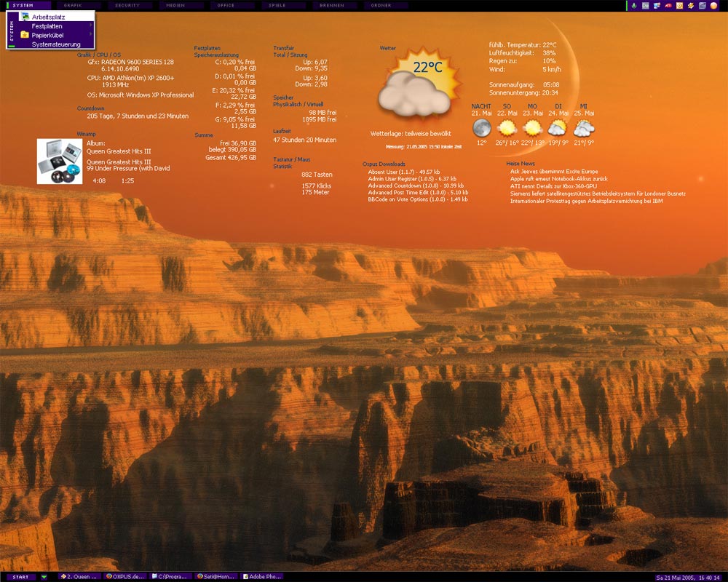The height and width of the screenshot is (582, 728).
Task: Click the green arrow icon beside START
Action: [x=44, y=577]
